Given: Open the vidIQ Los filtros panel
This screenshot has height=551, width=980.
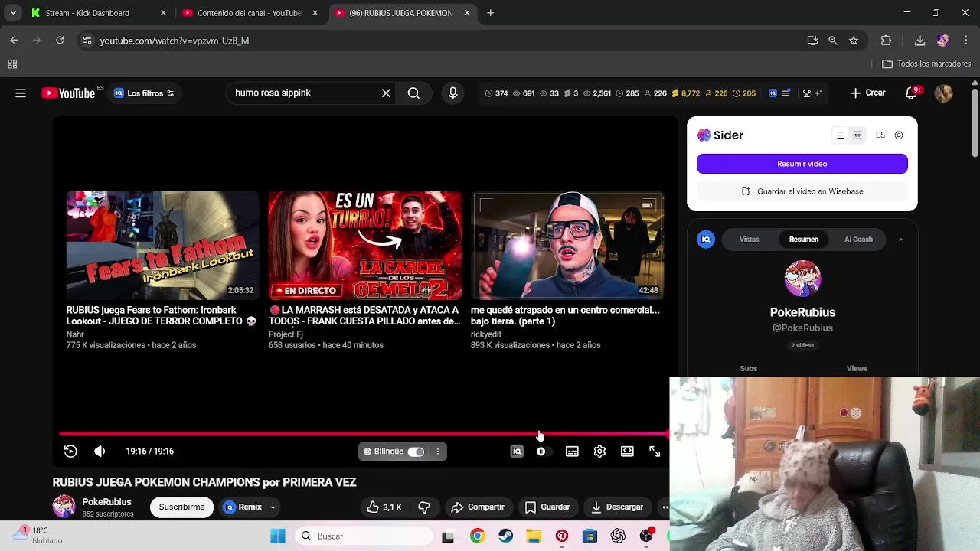Looking at the screenshot, I should [x=145, y=93].
